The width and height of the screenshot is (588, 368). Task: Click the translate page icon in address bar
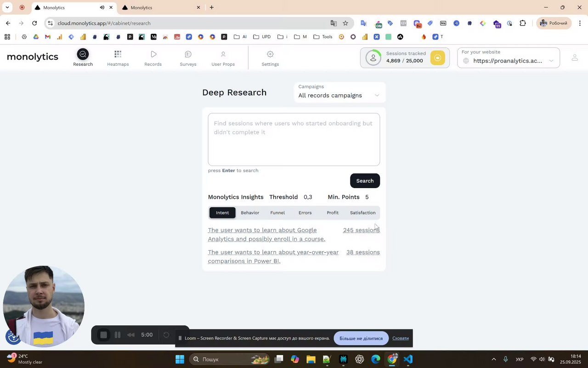point(334,23)
